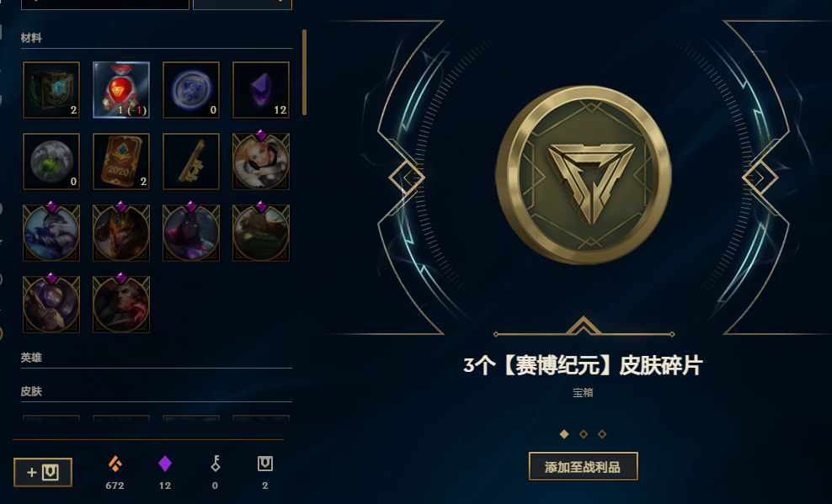
Task: Click the plus chest purchase button
Action: 43,472
